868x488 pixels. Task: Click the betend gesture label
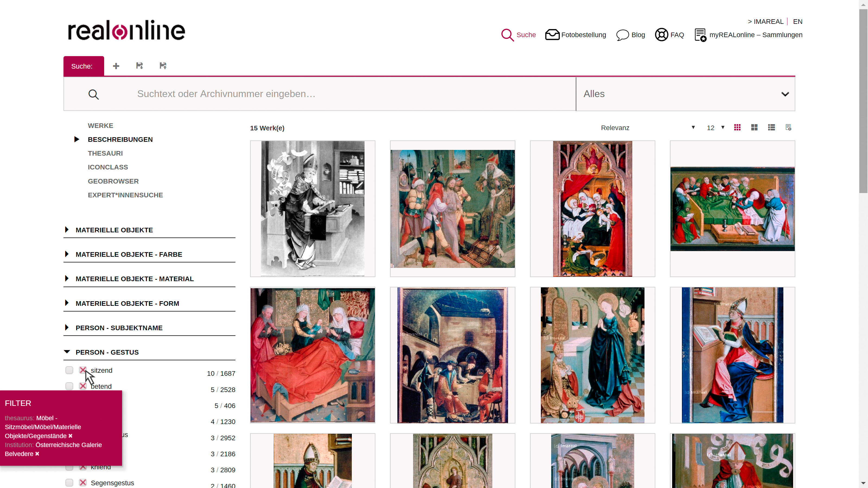[101, 386]
